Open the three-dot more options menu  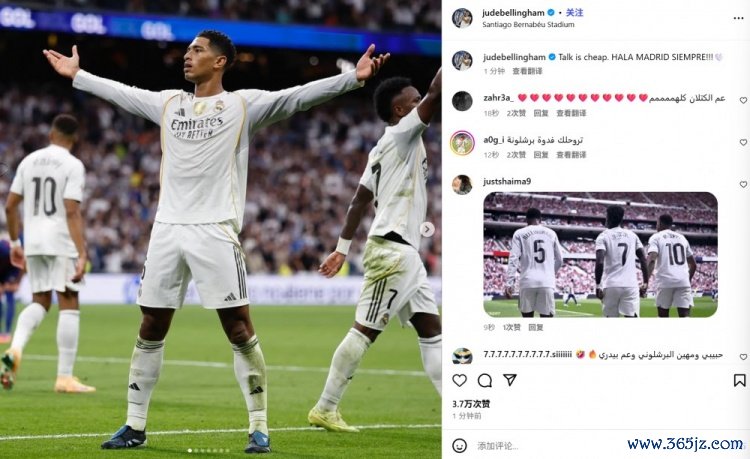[738, 18]
